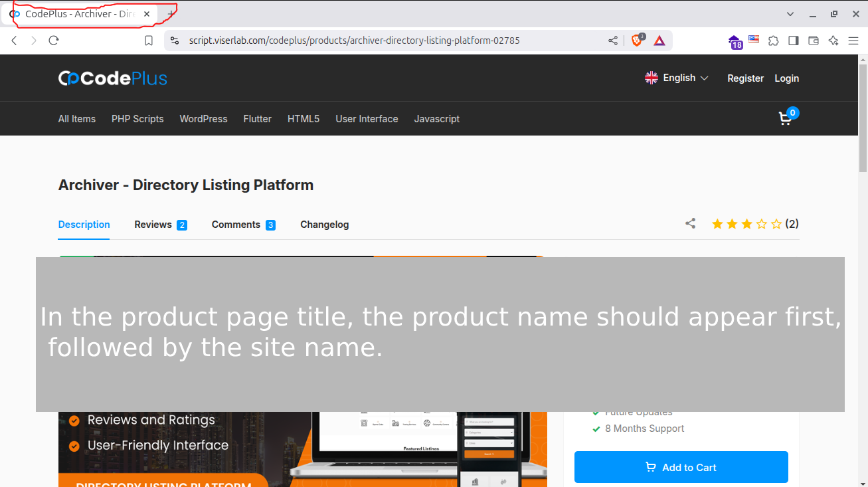Open the Extensions puzzle icon
This screenshot has height=487, width=868.
pos(774,41)
